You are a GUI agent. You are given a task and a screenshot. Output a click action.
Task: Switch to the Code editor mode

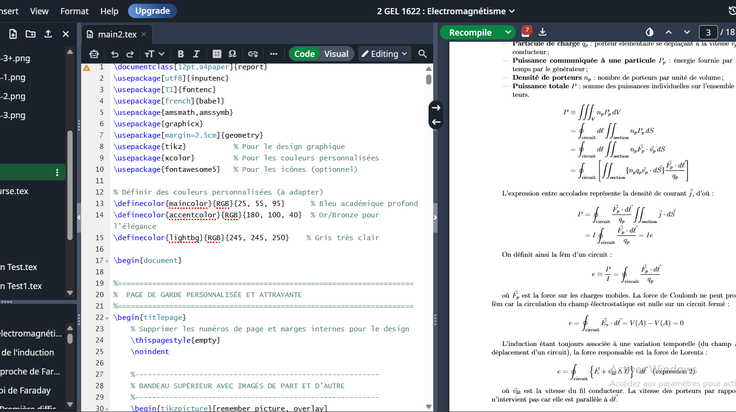click(x=304, y=54)
